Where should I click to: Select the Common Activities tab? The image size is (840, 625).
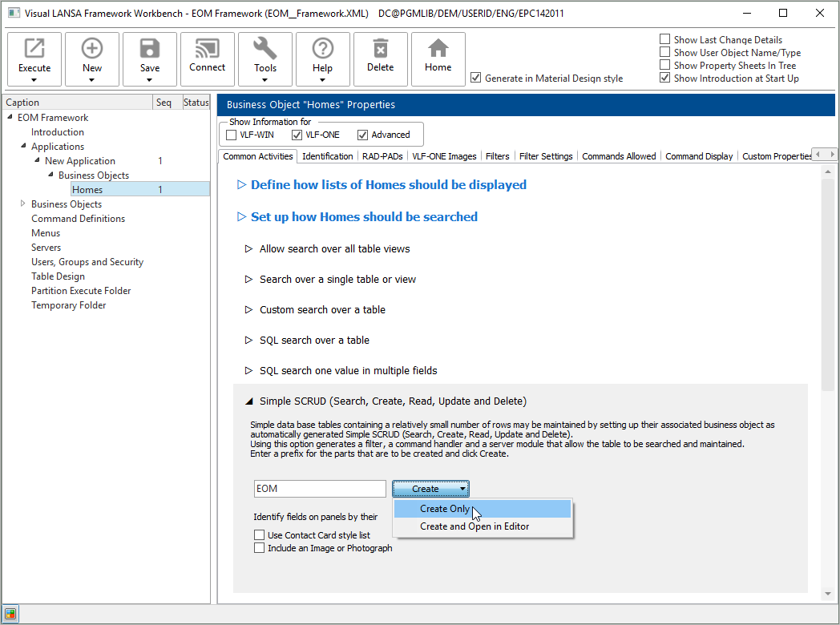point(257,155)
